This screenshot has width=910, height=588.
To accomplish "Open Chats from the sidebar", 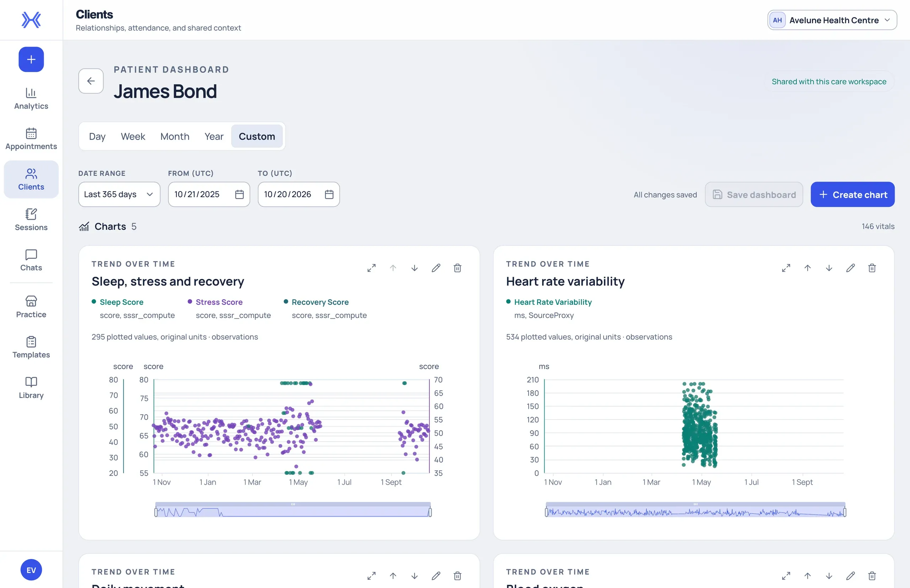I will pos(31,260).
